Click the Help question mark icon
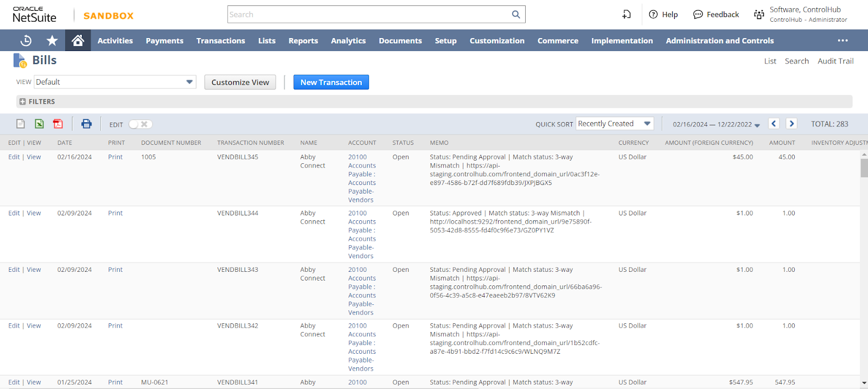The width and height of the screenshot is (868, 389). [x=653, y=15]
